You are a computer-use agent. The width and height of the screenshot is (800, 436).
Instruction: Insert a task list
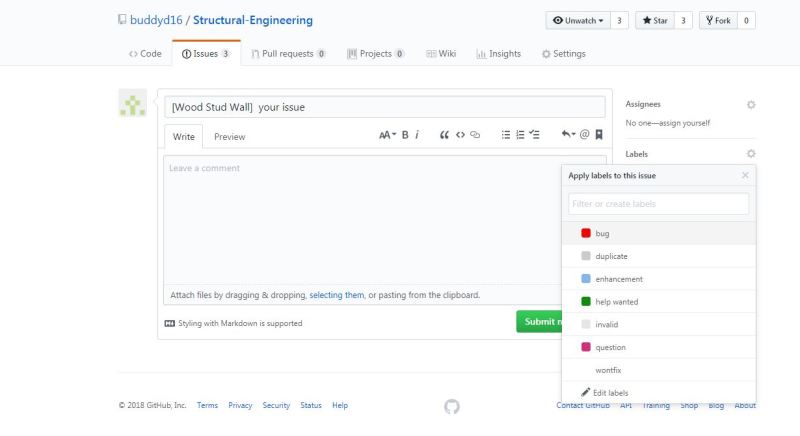click(534, 135)
